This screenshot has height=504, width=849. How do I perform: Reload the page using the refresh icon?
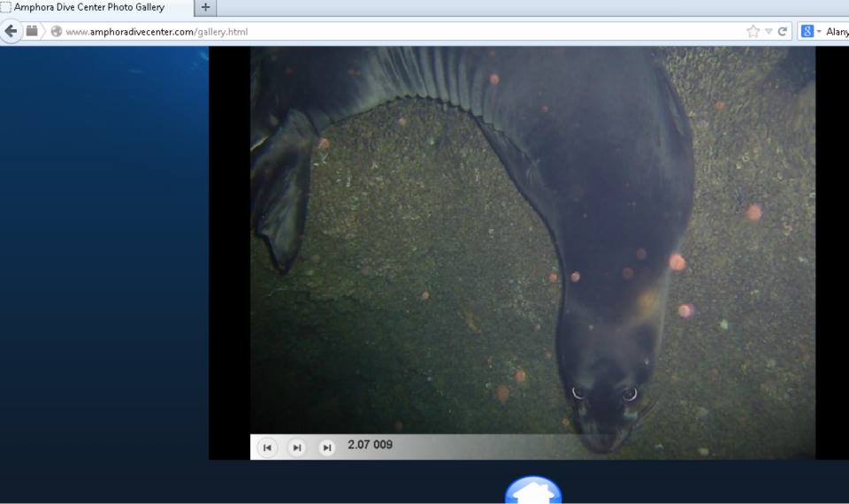pyautogui.click(x=783, y=32)
